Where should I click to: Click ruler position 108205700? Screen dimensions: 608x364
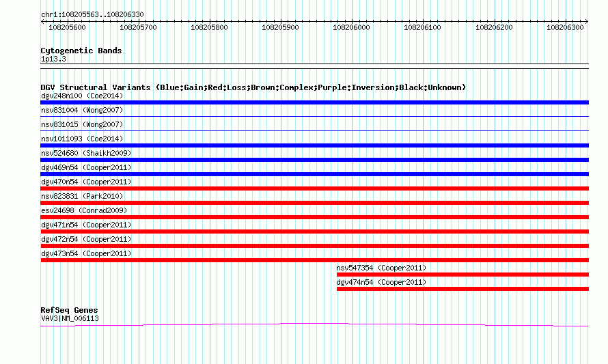click(138, 27)
